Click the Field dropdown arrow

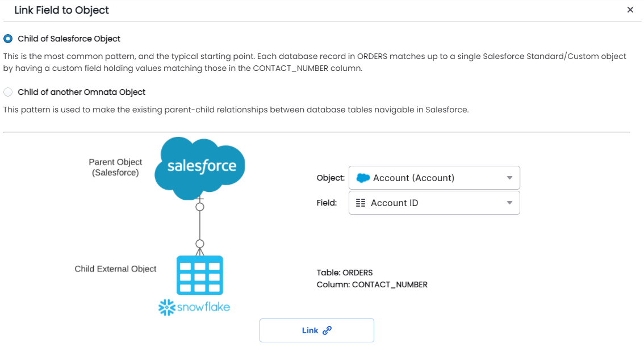click(x=509, y=203)
